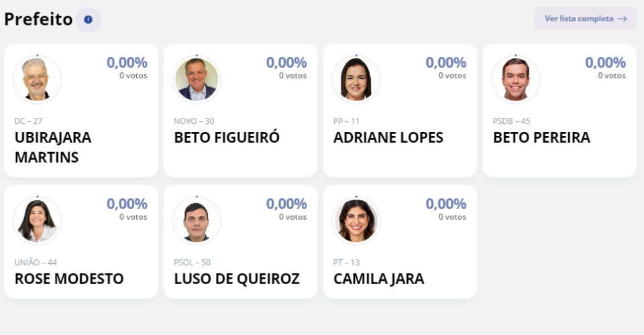Open Beto Figueiró candidate photo

(197, 79)
